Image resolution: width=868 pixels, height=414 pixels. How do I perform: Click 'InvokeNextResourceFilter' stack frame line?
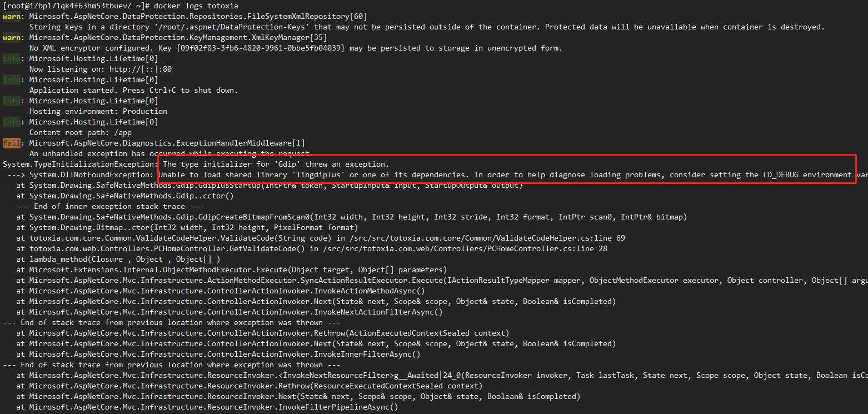[442, 375]
